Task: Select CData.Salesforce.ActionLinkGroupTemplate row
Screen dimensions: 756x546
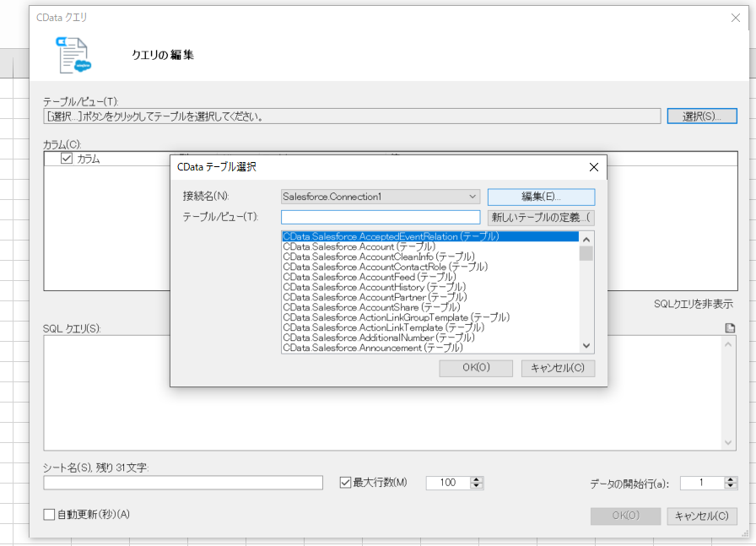Action: pos(430,317)
